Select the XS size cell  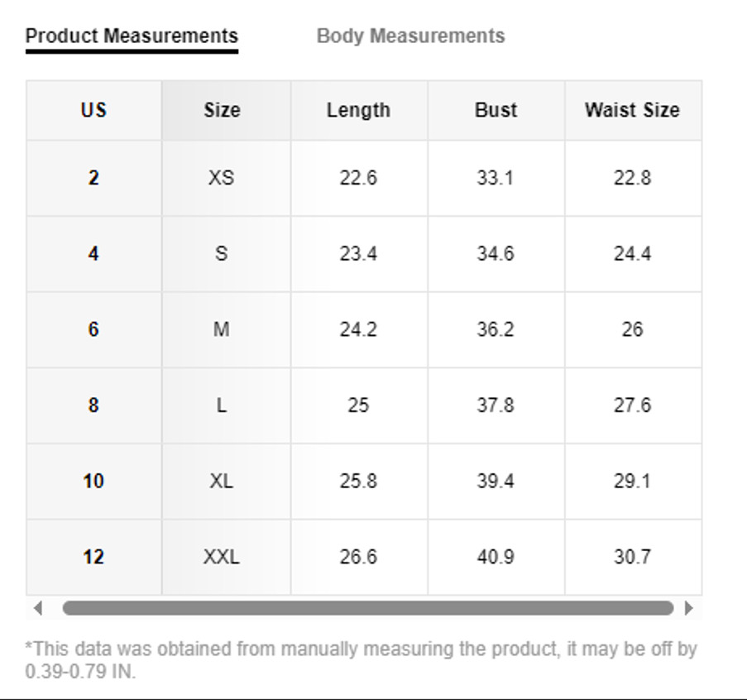pyautogui.click(x=222, y=178)
